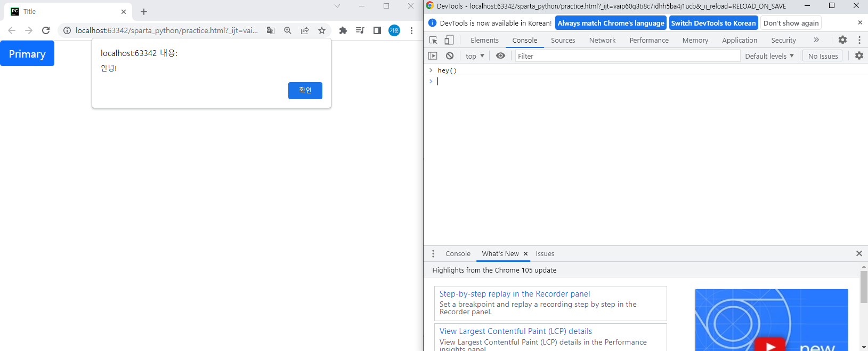Dismiss the DevTools language infobar
The width and height of the screenshot is (868, 351).
[x=860, y=22]
